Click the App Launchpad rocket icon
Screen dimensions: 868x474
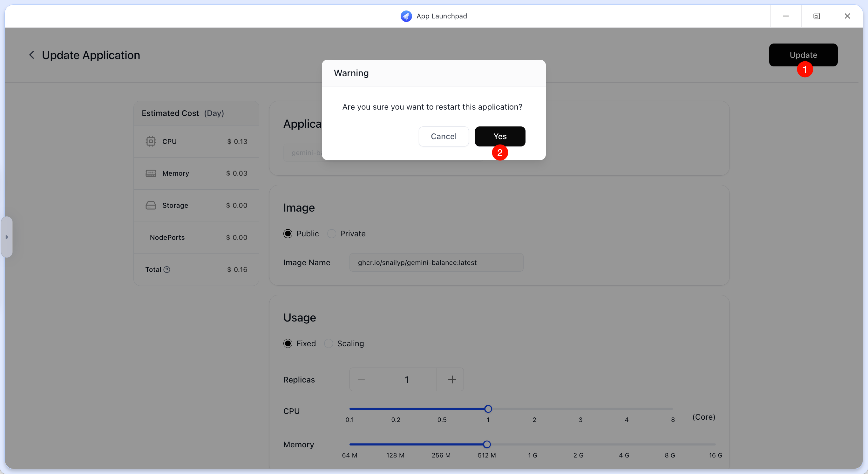tap(406, 16)
